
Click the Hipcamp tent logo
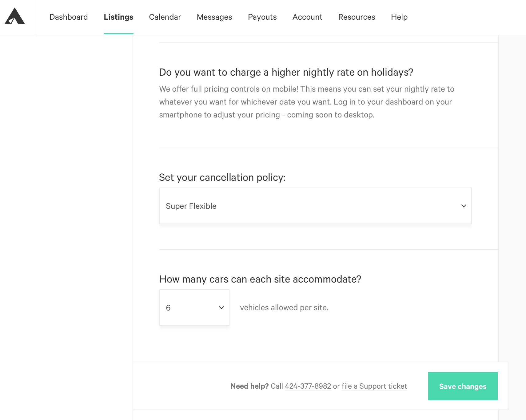coord(15,16)
